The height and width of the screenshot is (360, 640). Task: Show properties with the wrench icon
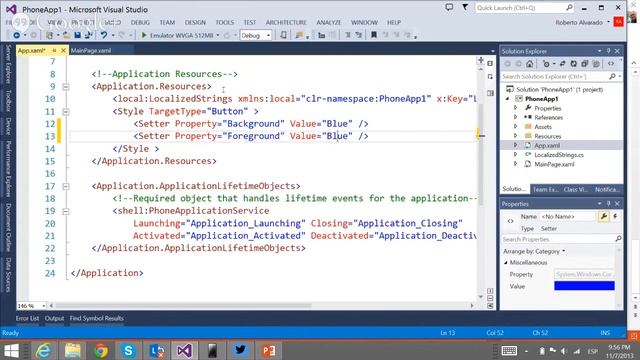click(603, 216)
